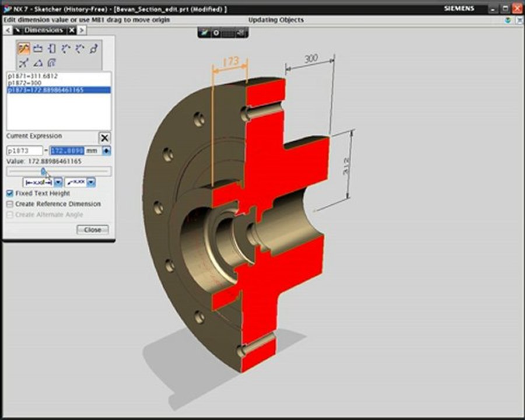Image resolution: width=525 pixels, height=420 pixels.
Task: Select the arc Radius dimension icon
Action: [51, 62]
